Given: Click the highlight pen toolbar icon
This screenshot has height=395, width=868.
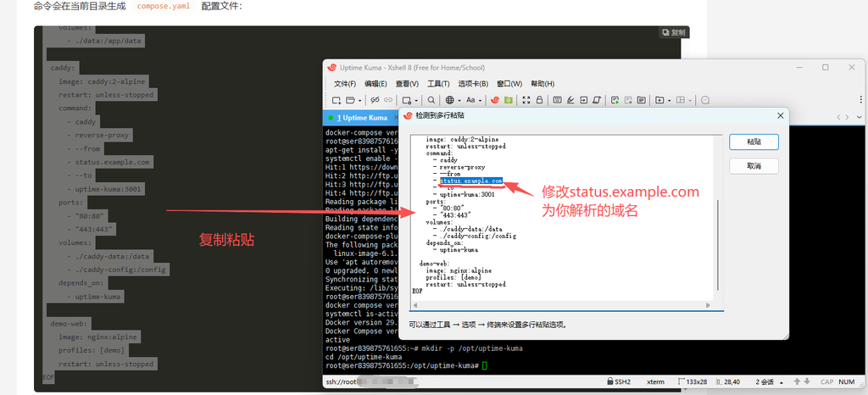Looking at the screenshot, I should pos(570,100).
